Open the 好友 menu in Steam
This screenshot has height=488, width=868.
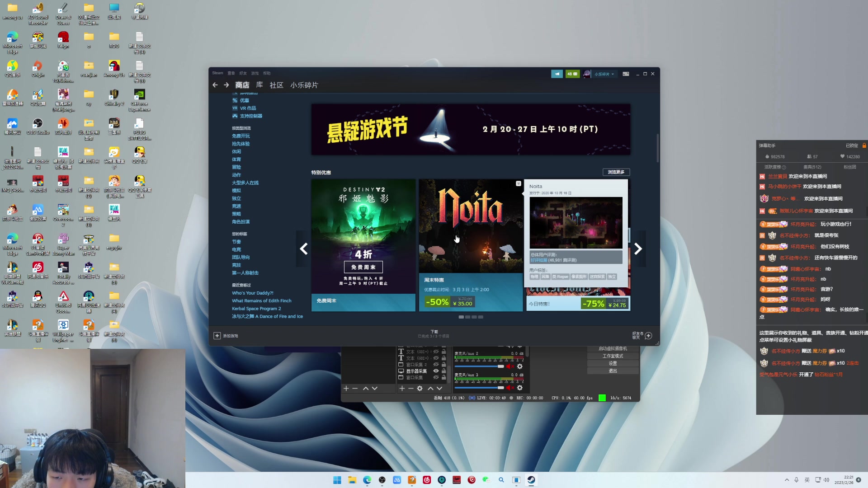coord(243,73)
